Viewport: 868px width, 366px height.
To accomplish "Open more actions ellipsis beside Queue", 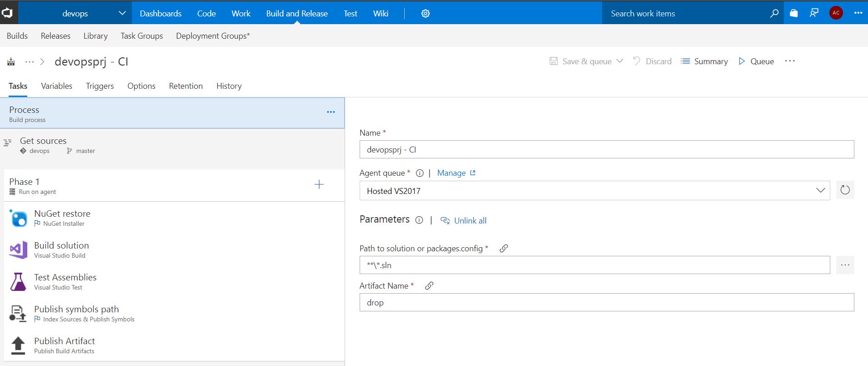I will [790, 61].
